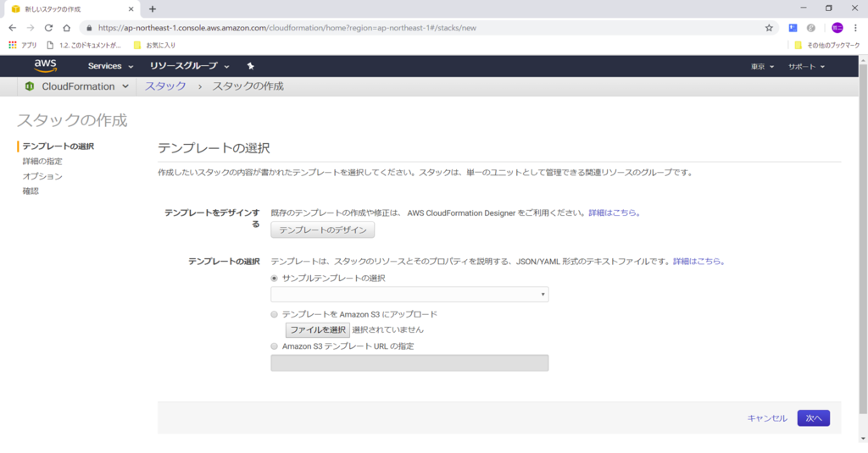Click the pin shortcut icon in AWS header

tap(250, 66)
